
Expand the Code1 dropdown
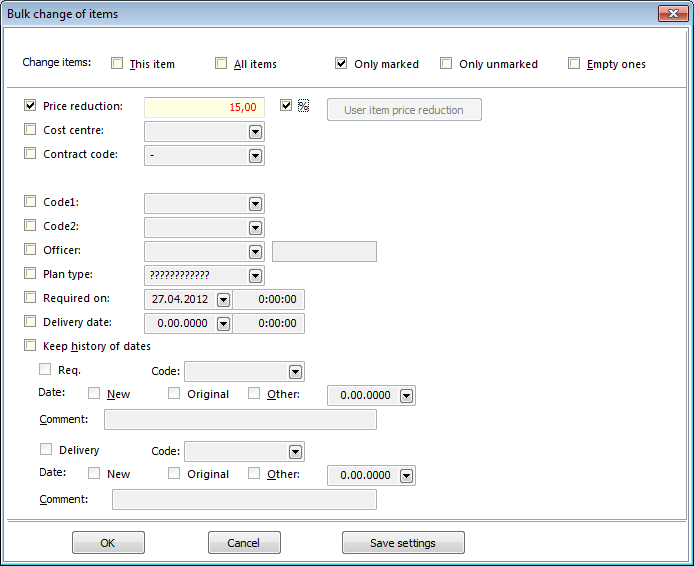tap(255, 204)
